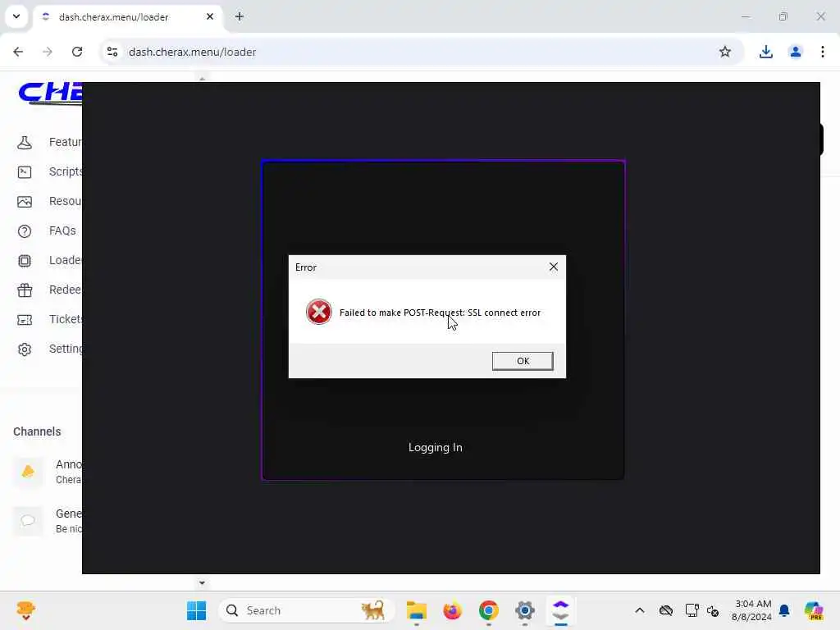The width and height of the screenshot is (840, 630).
Task: Close the dash.cherax.menu/loader tab
Action: point(210,16)
